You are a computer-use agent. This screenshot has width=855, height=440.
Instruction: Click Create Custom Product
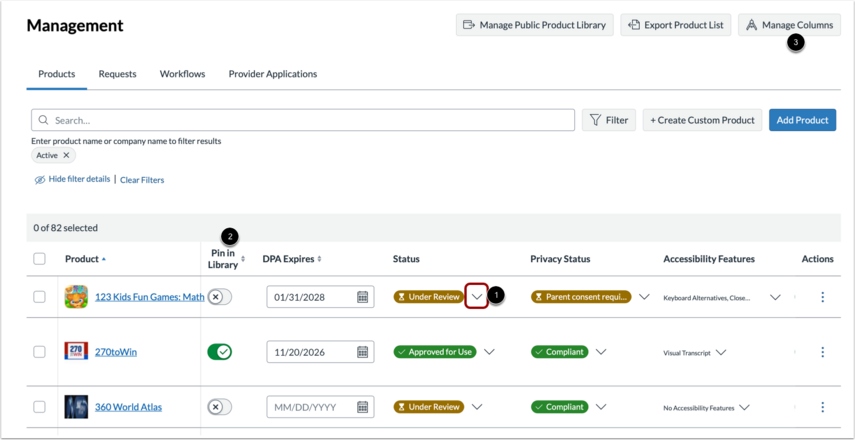click(702, 120)
